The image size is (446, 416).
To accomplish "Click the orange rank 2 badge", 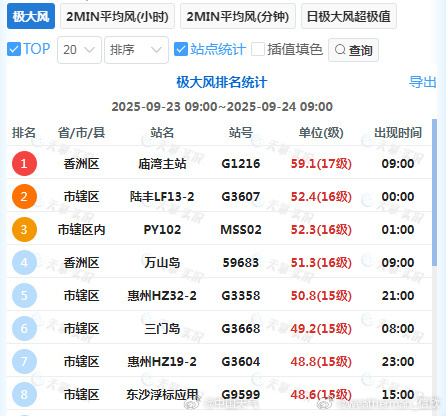I will click(24, 196).
